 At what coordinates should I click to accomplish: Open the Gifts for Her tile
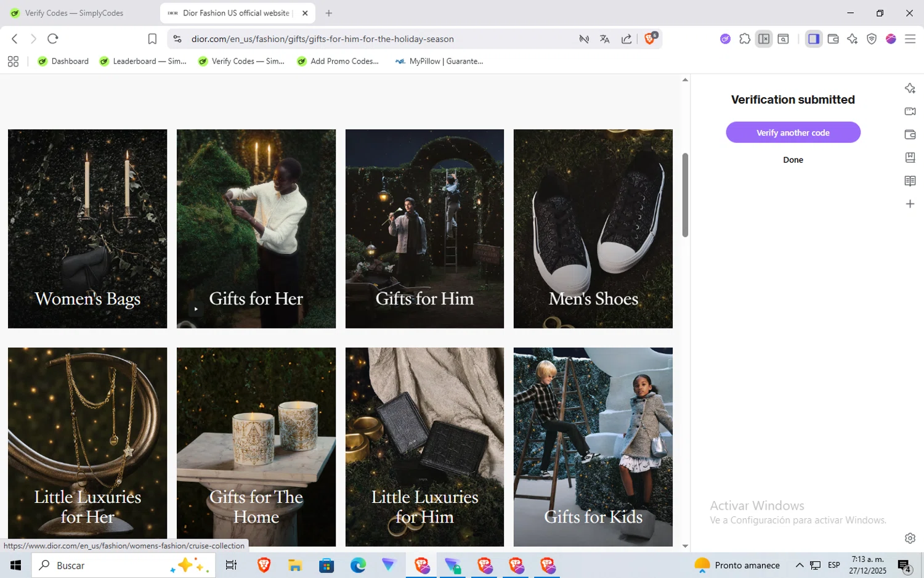point(256,229)
